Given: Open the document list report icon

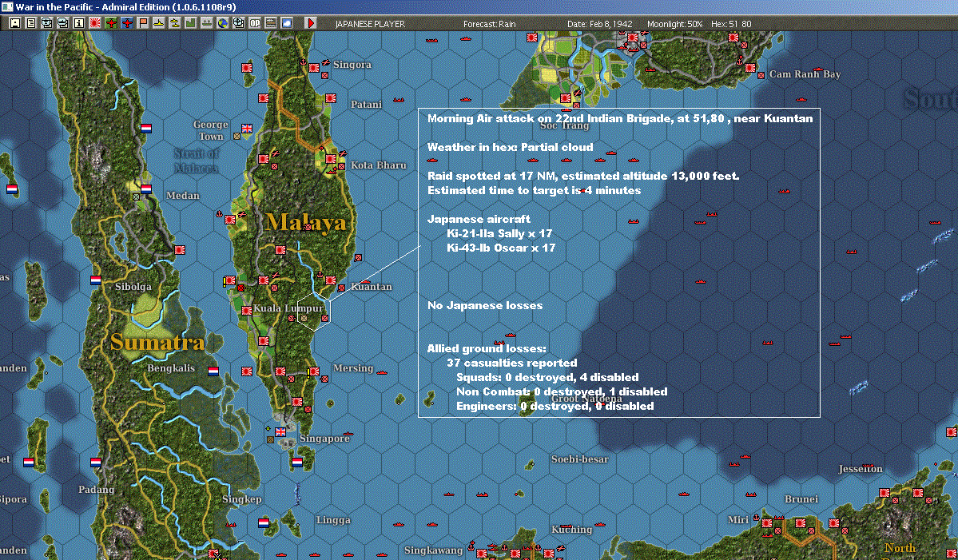Looking at the screenshot, I should (31, 23).
